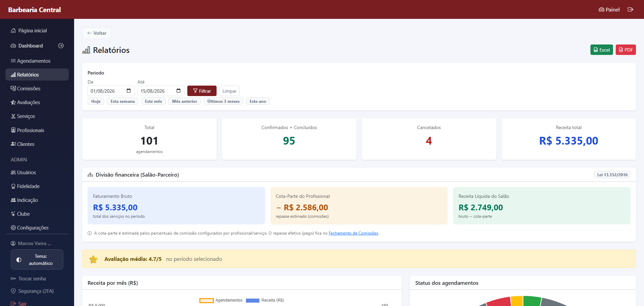The height and width of the screenshot is (306, 644).
Task: Click the star icon next to Avaliações
Action: pos(13,102)
